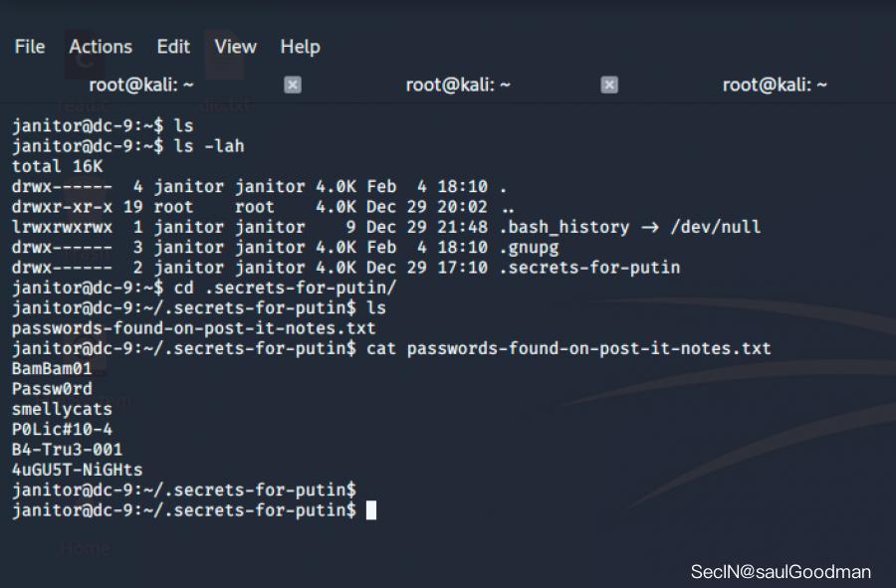This screenshot has height=588, width=896.
Task: Close the middle root@kali tab
Action: (x=609, y=85)
